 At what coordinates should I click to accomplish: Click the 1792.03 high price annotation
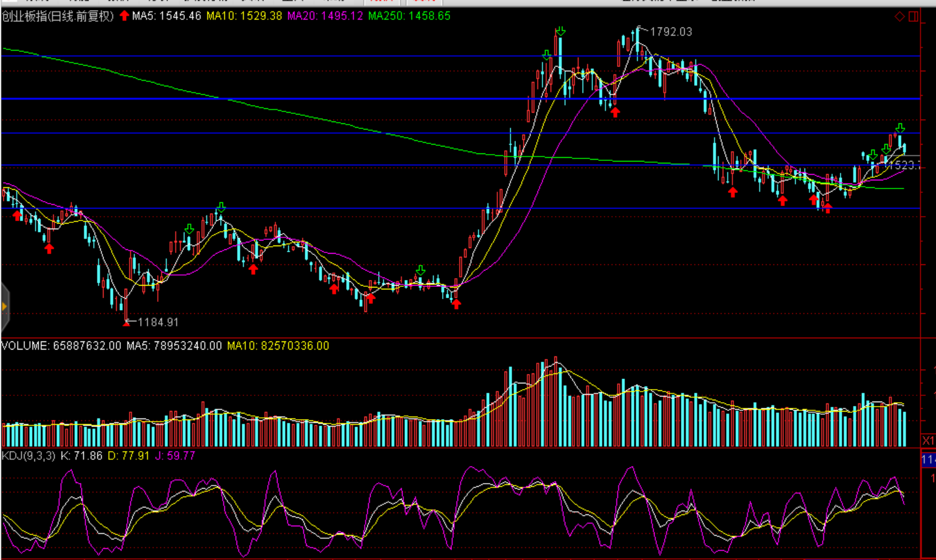[x=671, y=32]
